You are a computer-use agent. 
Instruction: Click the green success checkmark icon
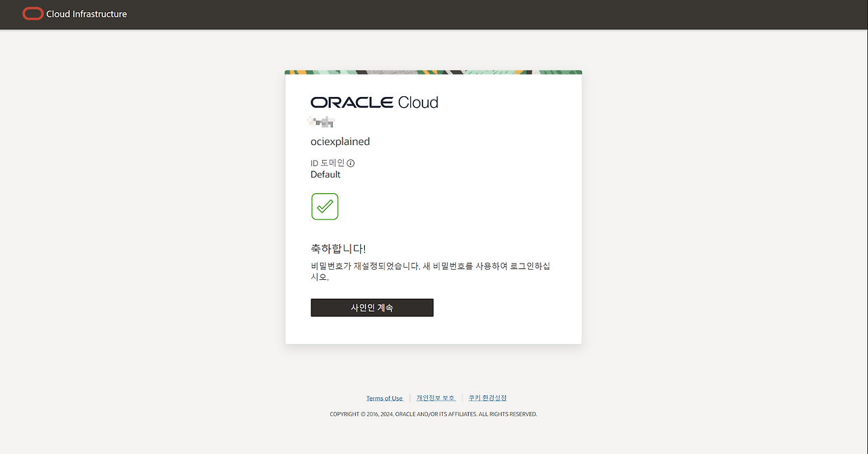[325, 207]
